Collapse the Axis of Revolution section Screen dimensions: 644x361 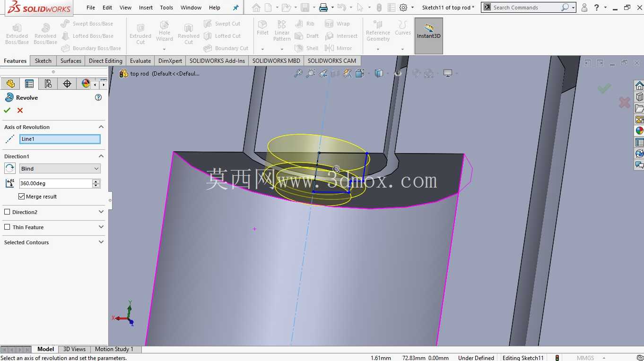point(101,127)
